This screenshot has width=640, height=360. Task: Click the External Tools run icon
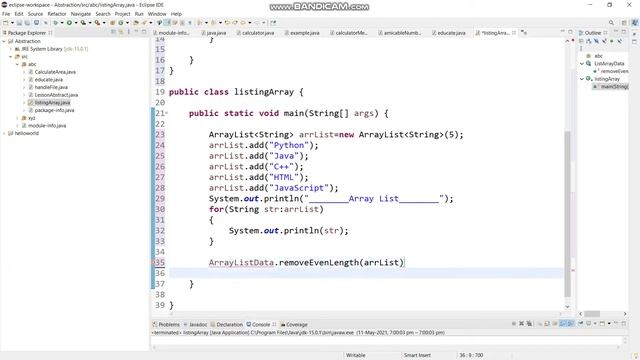pyautogui.click(x=97, y=23)
